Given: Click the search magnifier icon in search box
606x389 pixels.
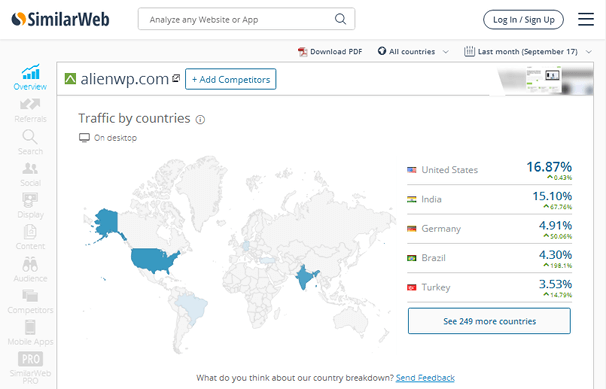Looking at the screenshot, I should (340, 19).
